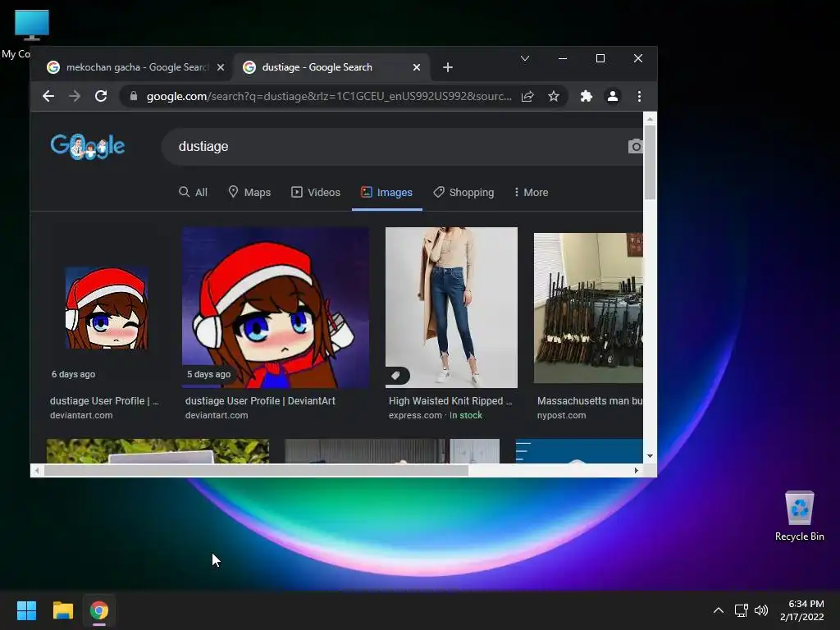Screen dimensions: 840x630
Task: Open 'dustiage User Profile | ...' truncated link
Action: 104,401
